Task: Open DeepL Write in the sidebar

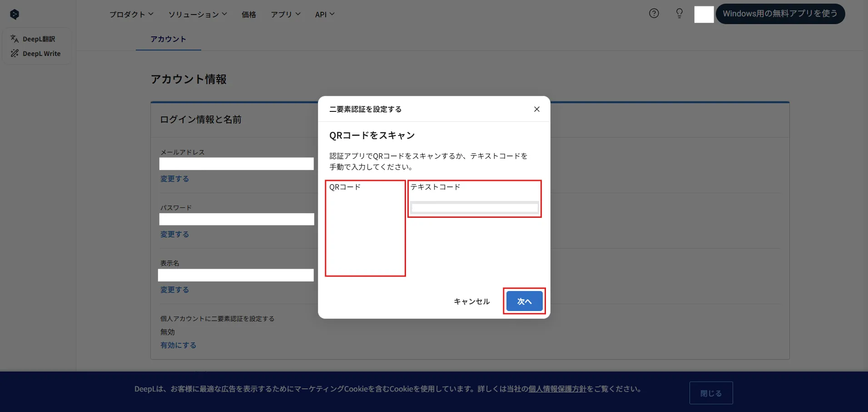Action: (x=35, y=54)
